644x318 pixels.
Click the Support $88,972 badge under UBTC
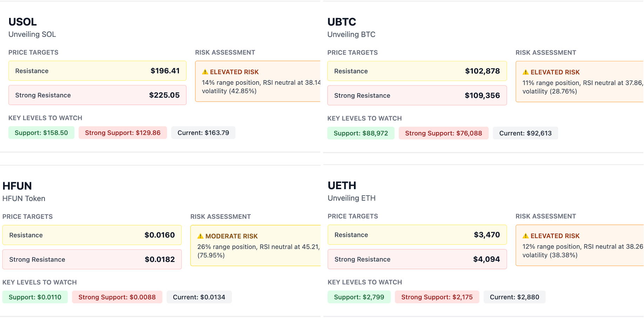pos(361,133)
